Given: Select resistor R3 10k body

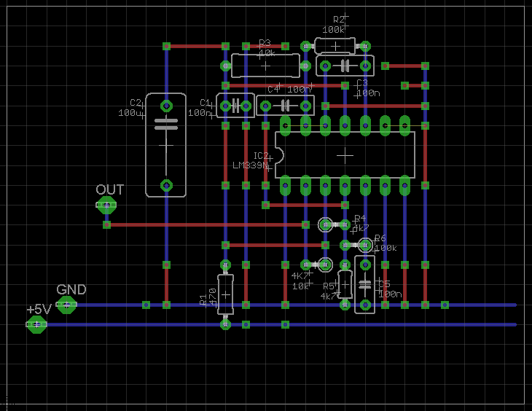Looking at the screenshot, I should 265,66.
